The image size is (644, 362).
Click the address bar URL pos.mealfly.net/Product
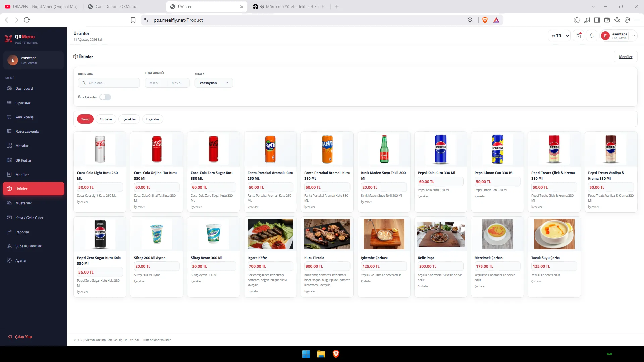tap(178, 20)
